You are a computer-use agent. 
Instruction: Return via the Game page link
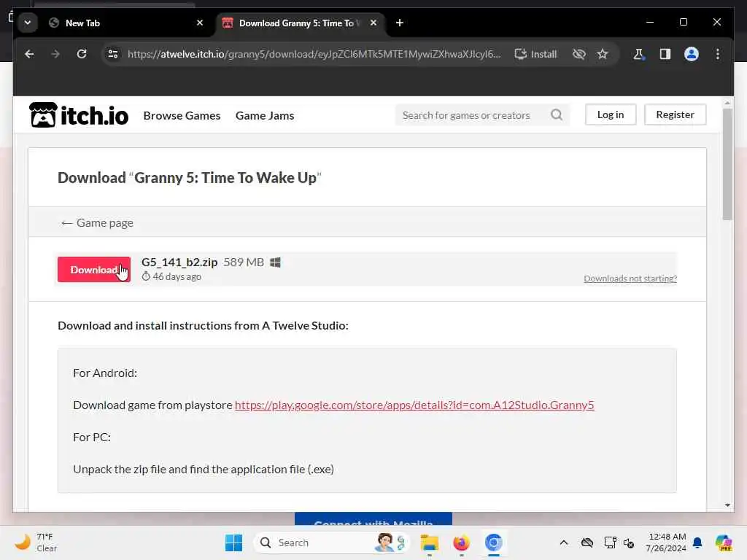pos(97,223)
